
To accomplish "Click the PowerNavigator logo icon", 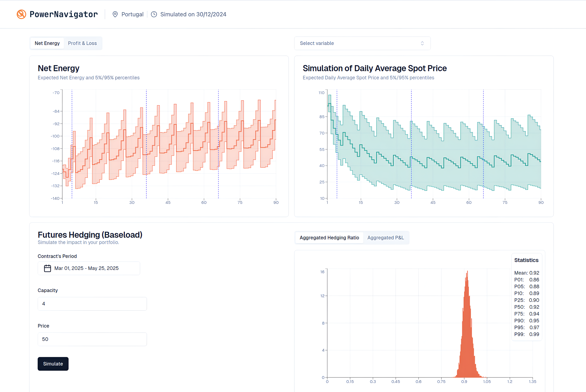I will pos(21,14).
